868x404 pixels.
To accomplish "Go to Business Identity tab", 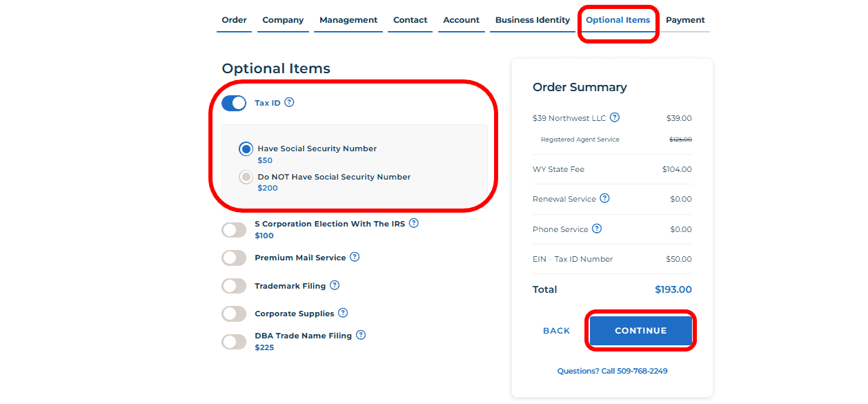I will (x=533, y=20).
